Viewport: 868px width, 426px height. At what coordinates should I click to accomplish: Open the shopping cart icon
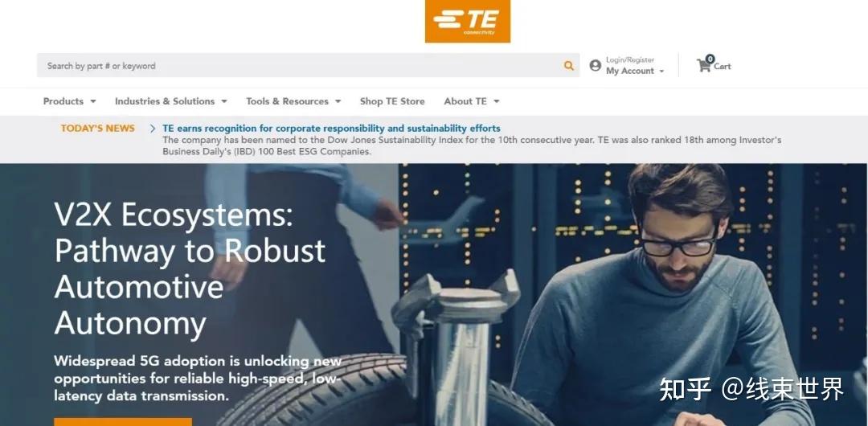[x=703, y=66]
